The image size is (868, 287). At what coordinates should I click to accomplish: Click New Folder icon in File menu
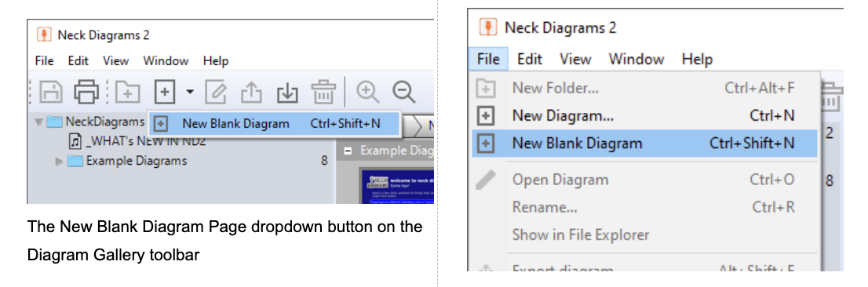(x=486, y=88)
